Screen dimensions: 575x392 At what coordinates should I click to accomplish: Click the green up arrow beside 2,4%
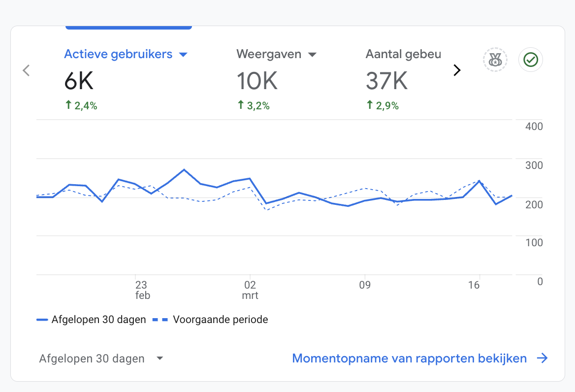(68, 105)
